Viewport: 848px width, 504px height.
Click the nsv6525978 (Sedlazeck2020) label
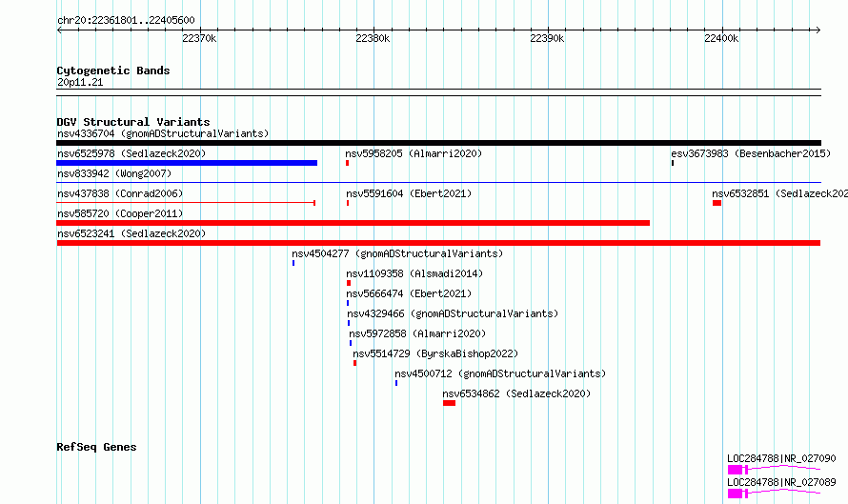click(131, 153)
